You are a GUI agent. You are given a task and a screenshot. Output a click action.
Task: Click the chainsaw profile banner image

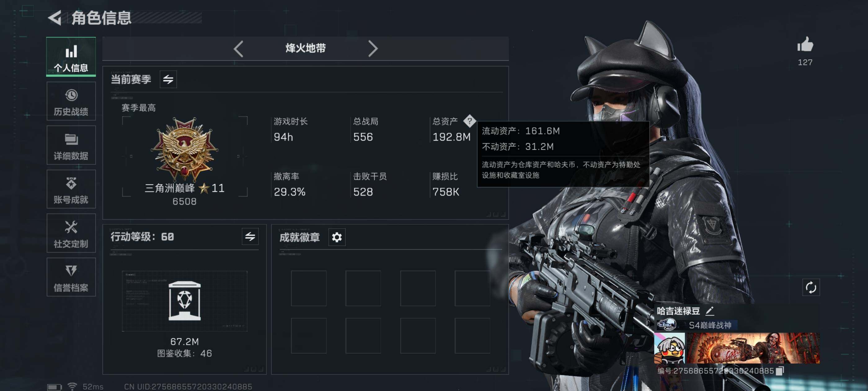pyautogui.click(x=753, y=348)
